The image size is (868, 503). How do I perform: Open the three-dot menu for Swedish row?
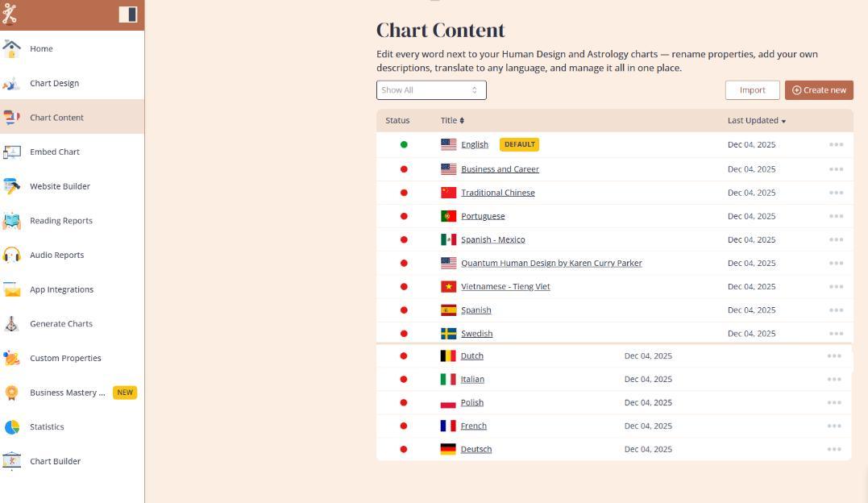(x=836, y=334)
